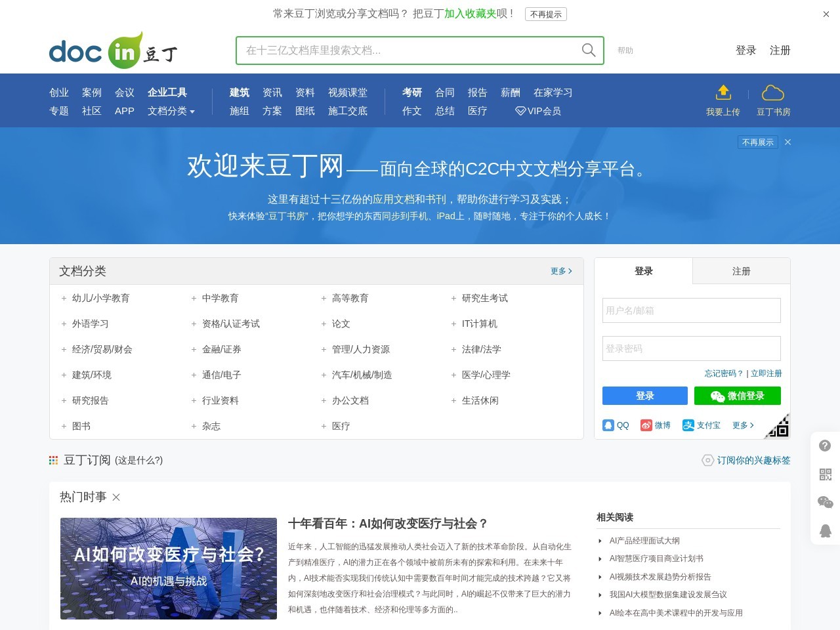Dismiss the banner with 不再展示

pyautogui.click(x=757, y=142)
